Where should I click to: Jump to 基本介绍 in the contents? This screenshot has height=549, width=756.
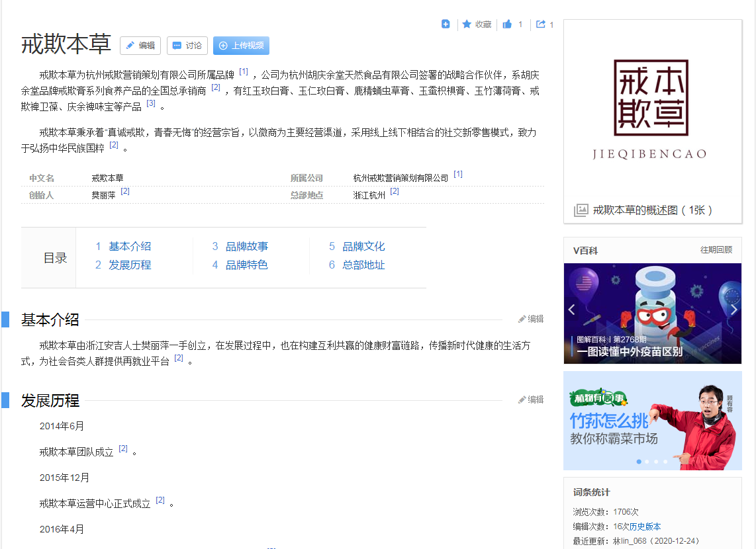[x=130, y=247]
